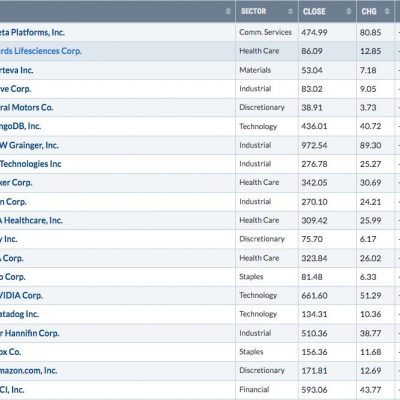The height and width of the screenshot is (400, 400).
Task: Open the Amazon.com, Inc. link
Action: pos(29,370)
